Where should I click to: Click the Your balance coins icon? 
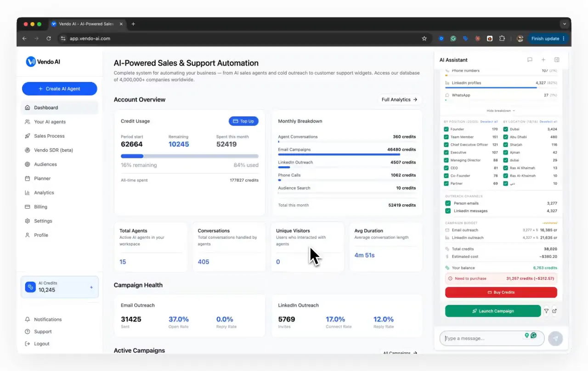coord(447,268)
